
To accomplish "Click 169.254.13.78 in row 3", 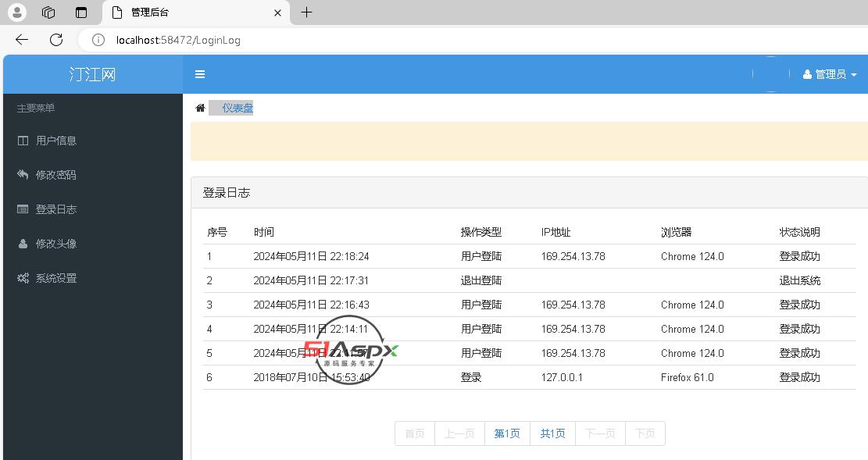I will tap(573, 305).
